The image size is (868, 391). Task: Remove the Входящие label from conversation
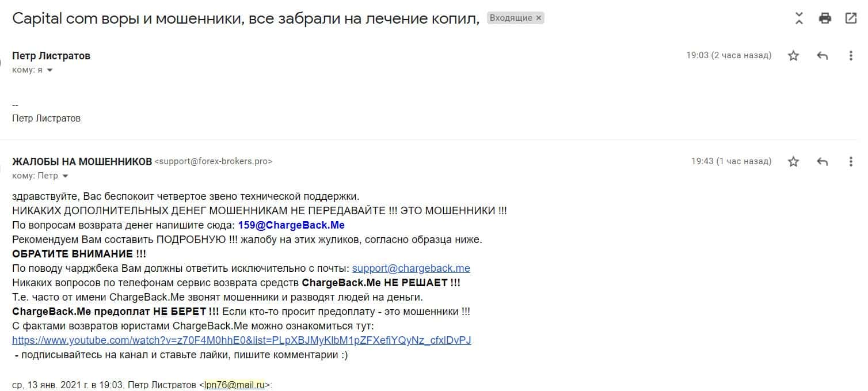539,18
